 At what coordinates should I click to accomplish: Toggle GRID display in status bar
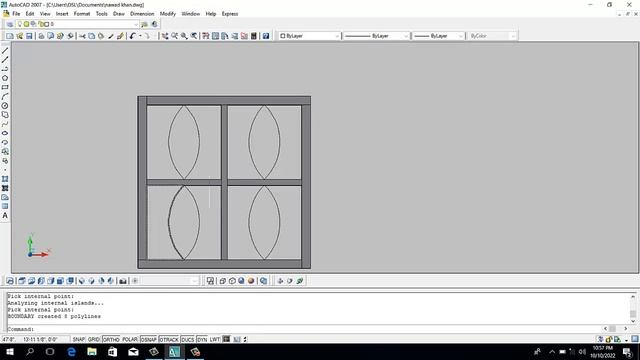point(93,339)
